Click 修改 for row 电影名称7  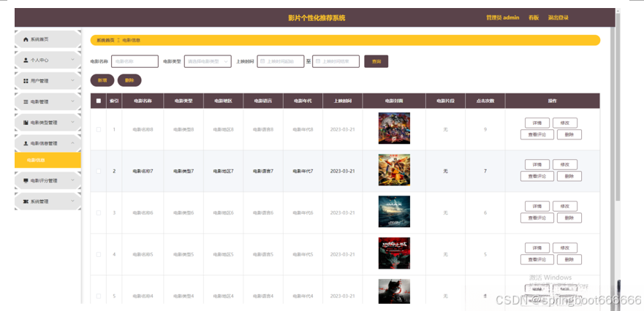pyautogui.click(x=565, y=164)
